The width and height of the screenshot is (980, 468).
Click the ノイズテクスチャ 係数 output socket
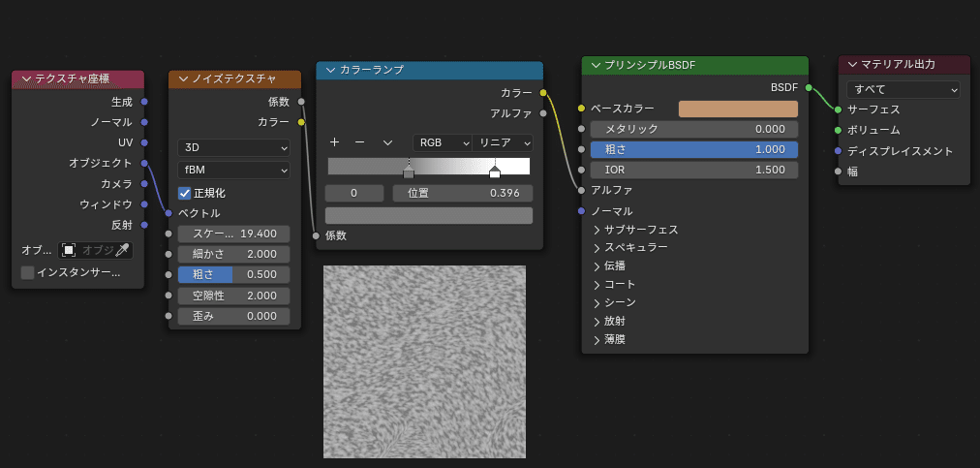(301, 102)
